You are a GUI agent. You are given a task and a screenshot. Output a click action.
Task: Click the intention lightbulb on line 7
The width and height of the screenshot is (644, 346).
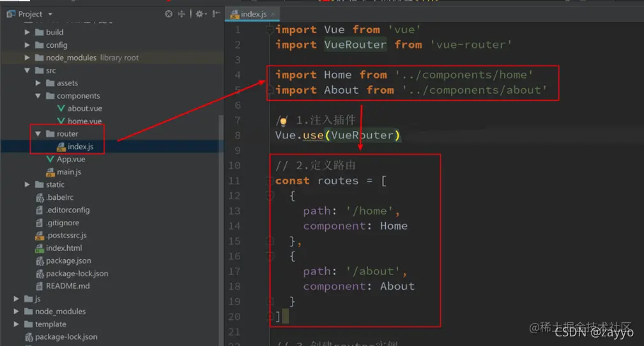click(283, 121)
